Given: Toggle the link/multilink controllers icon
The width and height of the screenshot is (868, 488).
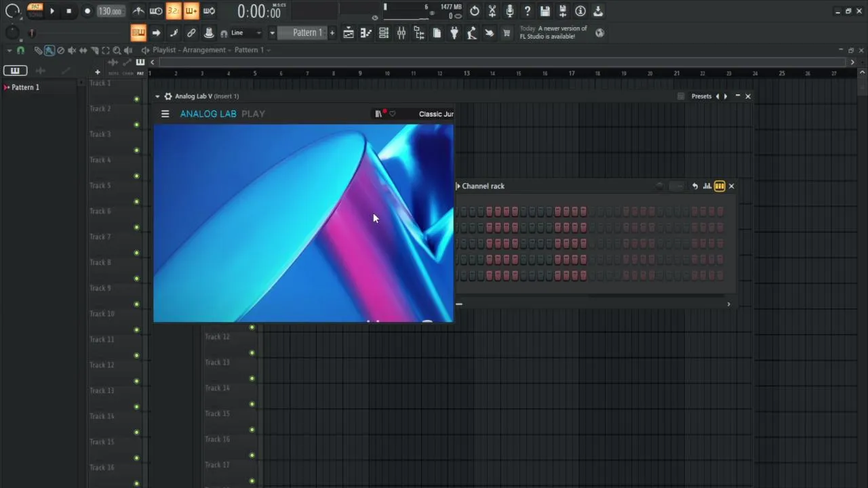Looking at the screenshot, I should pyautogui.click(x=191, y=33).
